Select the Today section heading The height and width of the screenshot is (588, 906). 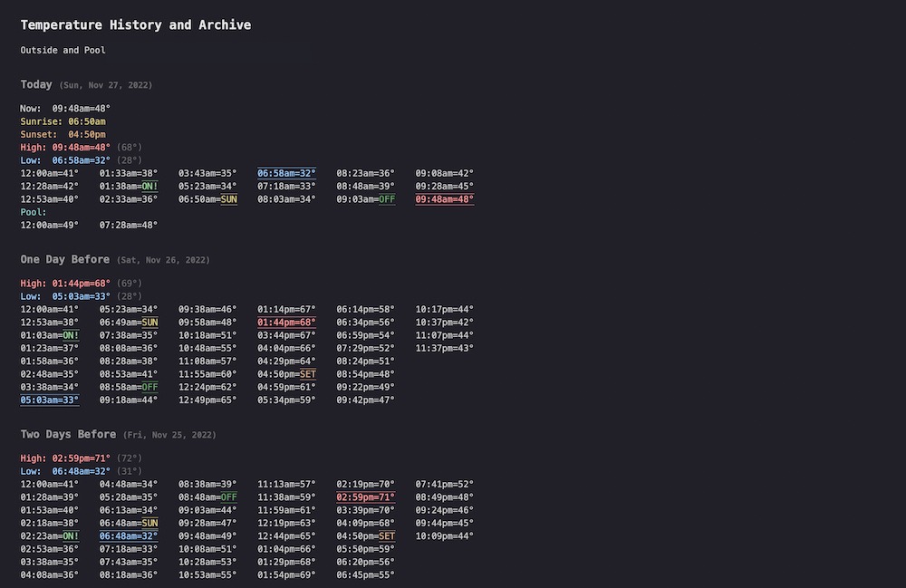point(36,84)
